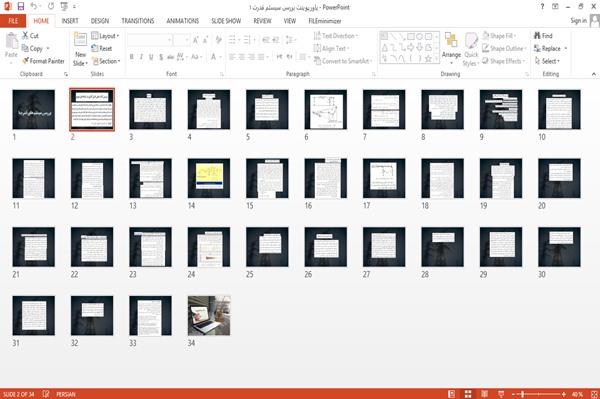600x399 pixels.
Task: Open the Text Direction dropdown
Action: click(x=336, y=36)
